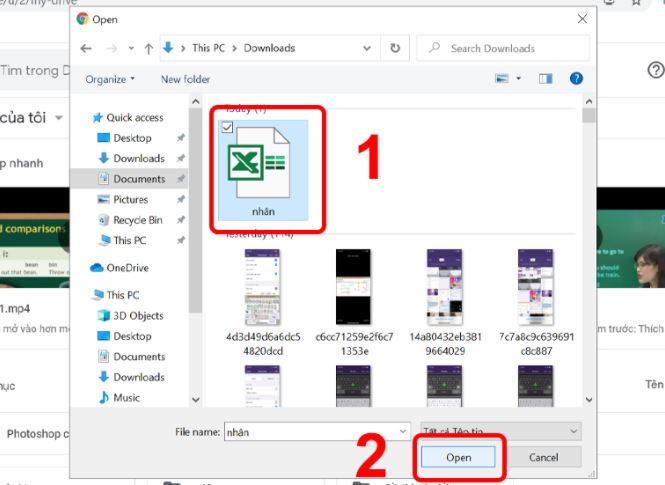665x485 pixels.
Task: Click help icon in Google Drive window
Action: (656, 70)
